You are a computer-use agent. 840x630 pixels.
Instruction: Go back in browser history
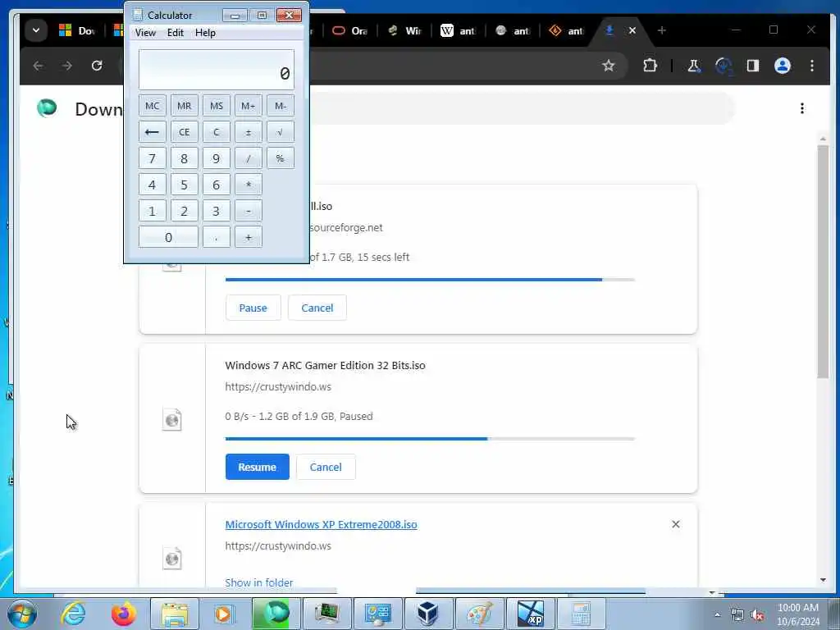(x=38, y=66)
